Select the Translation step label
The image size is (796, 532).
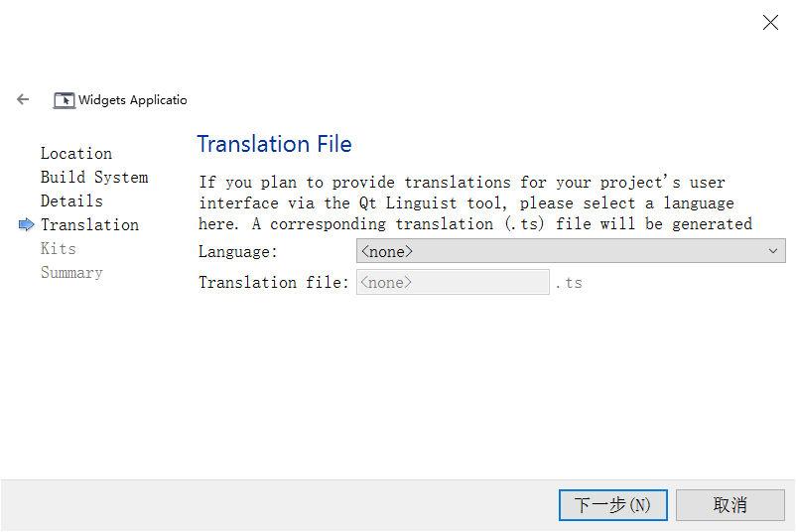point(90,225)
